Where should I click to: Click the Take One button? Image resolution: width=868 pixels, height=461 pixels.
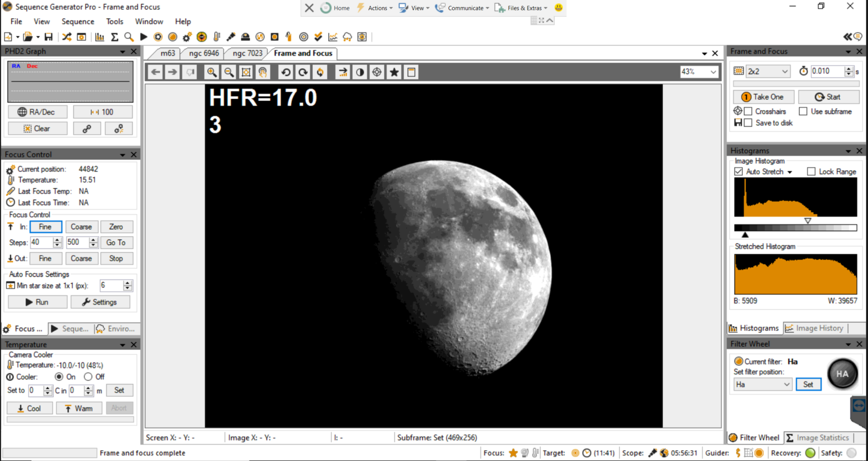(763, 97)
